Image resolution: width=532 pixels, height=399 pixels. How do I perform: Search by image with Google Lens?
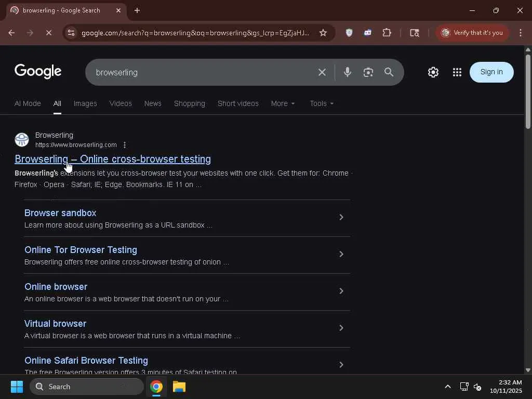click(368, 72)
